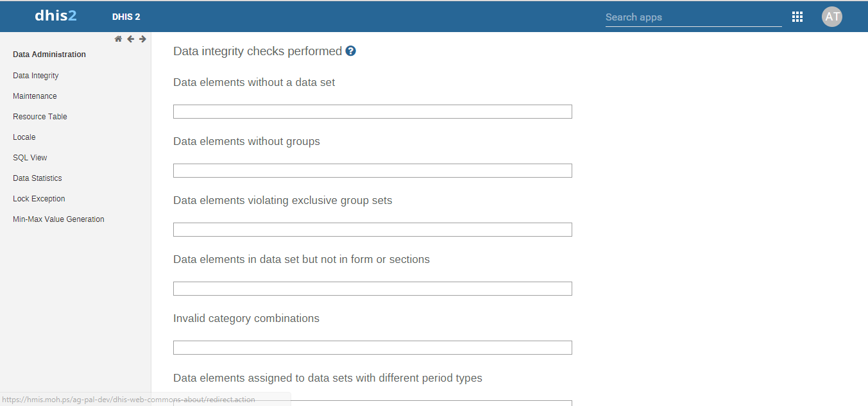Click the Data Administration heading link
Viewport: 868px width, 406px height.
point(49,55)
